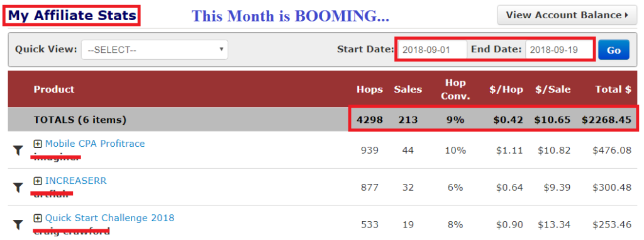The width and height of the screenshot is (644, 240).
Task: Click the $/Hop value $1.11
Action: pos(509,151)
